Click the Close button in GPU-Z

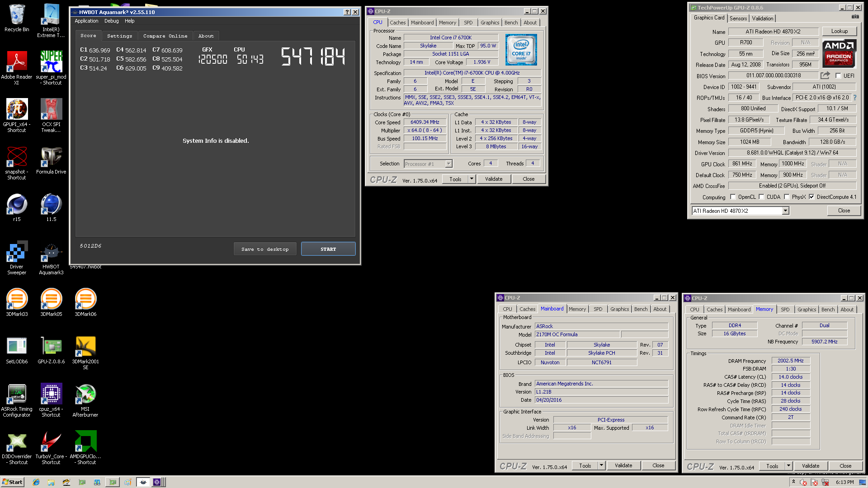(x=844, y=211)
